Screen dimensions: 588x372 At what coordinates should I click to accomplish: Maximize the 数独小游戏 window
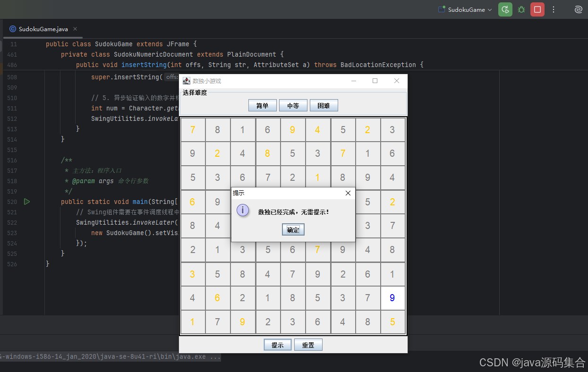click(x=375, y=81)
